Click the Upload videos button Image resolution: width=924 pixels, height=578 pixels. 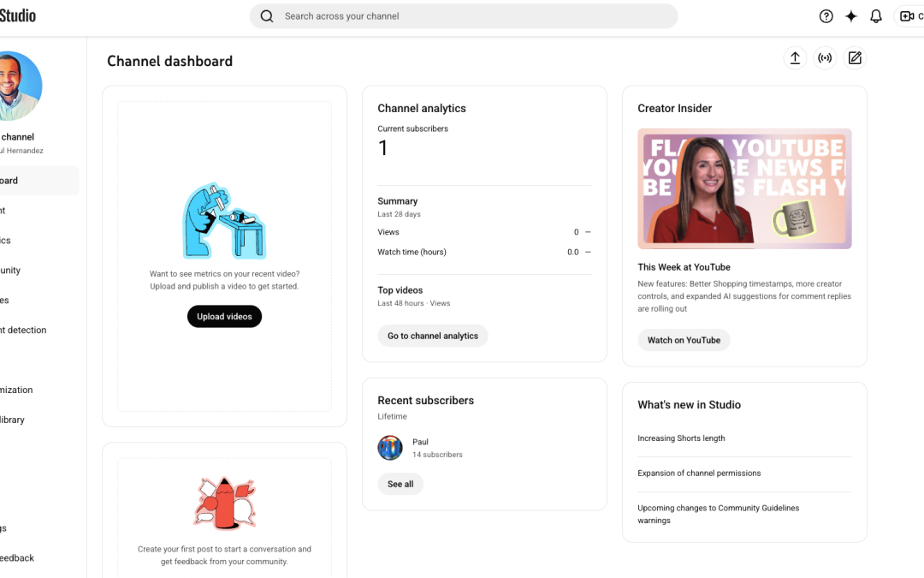pos(224,316)
